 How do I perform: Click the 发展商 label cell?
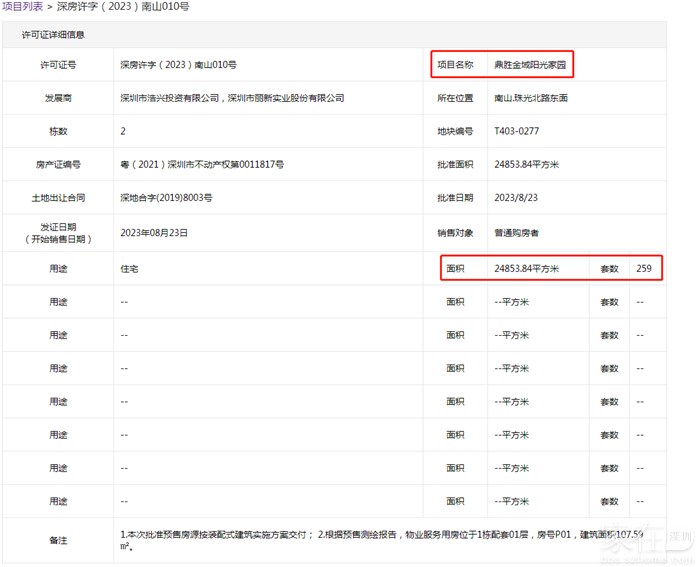point(59,98)
